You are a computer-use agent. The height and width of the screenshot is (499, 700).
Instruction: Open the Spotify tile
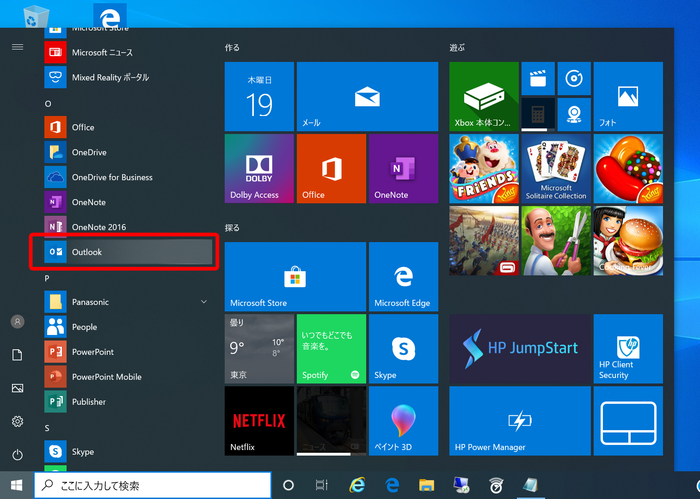click(331, 349)
